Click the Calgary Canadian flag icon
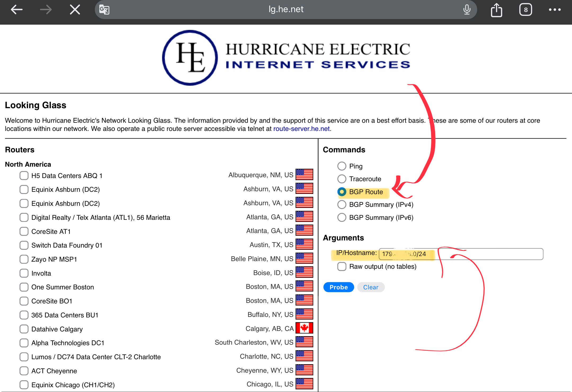572x392 pixels. coord(304,328)
